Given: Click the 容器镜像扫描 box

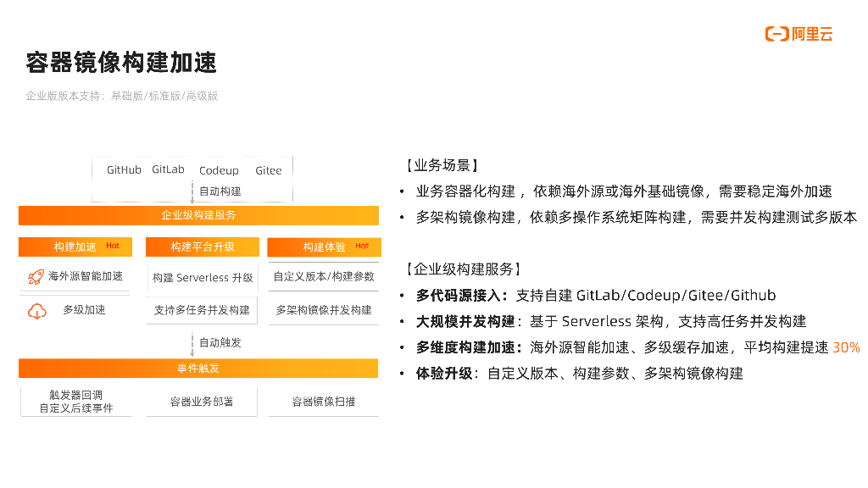Looking at the screenshot, I should (324, 402).
